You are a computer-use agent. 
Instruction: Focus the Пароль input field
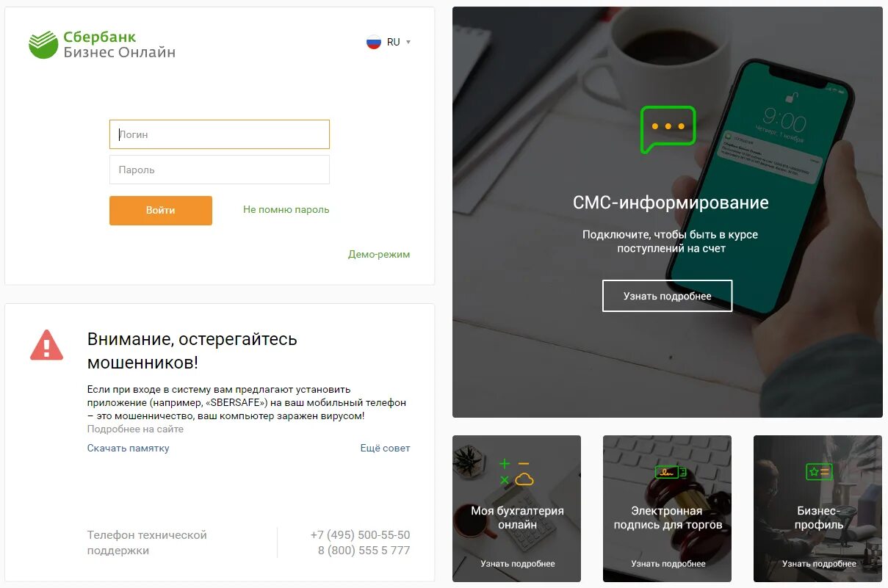pyautogui.click(x=220, y=170)
